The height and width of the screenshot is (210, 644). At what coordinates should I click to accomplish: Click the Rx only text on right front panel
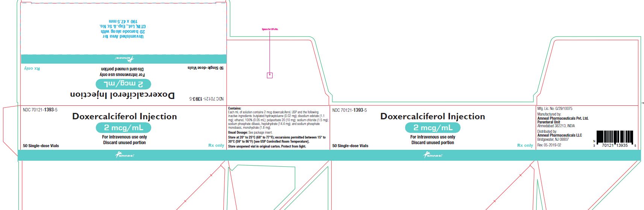(525, 145)
